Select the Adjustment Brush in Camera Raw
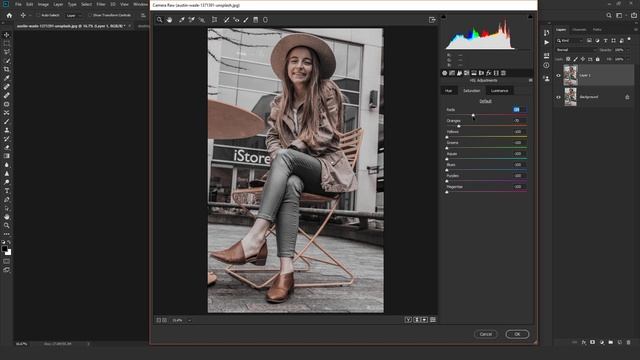The height and width of the screenshot is (360, 640). pyautogui.click(x=246, y=20)
